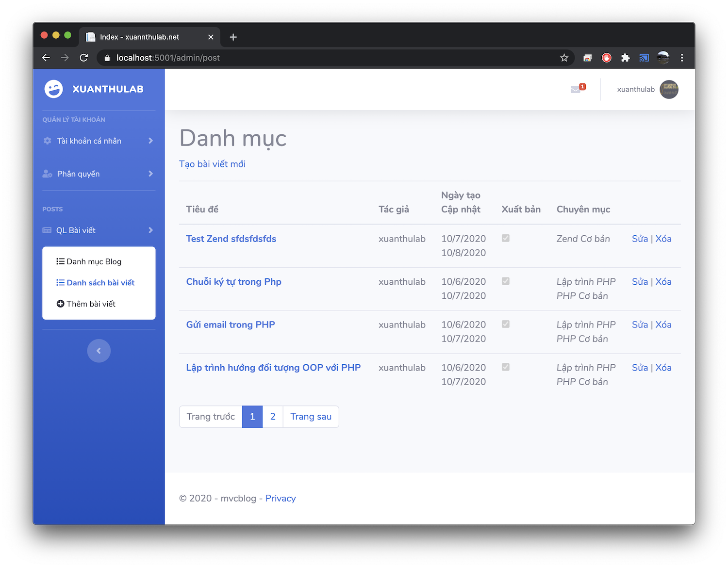Click the xuanthulab username in the top bar
Viewport: 728px width, 568px height.
point(636,89)
